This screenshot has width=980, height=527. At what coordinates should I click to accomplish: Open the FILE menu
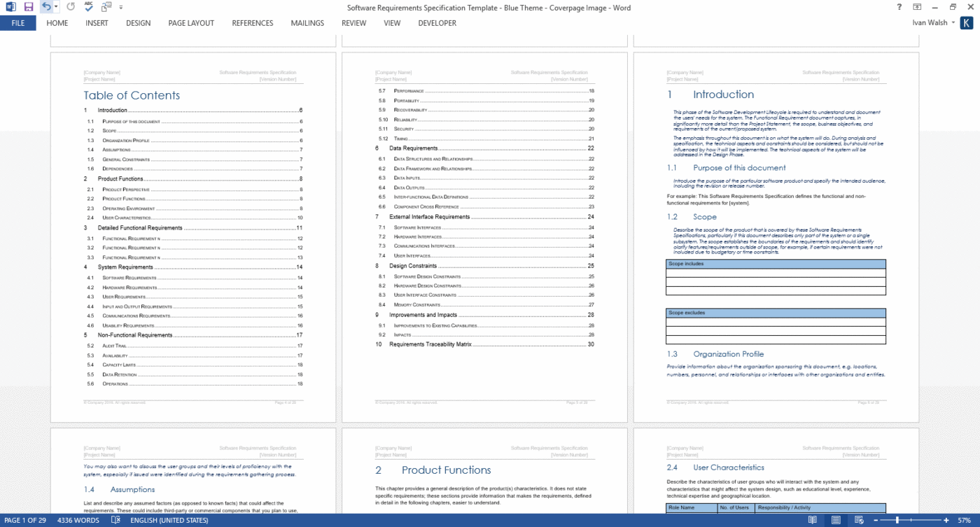pos(17,22)
